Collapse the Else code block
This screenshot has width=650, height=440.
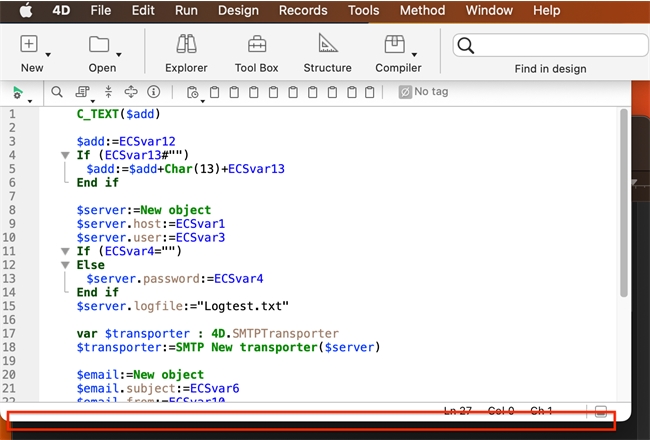(x=65, y=265)
